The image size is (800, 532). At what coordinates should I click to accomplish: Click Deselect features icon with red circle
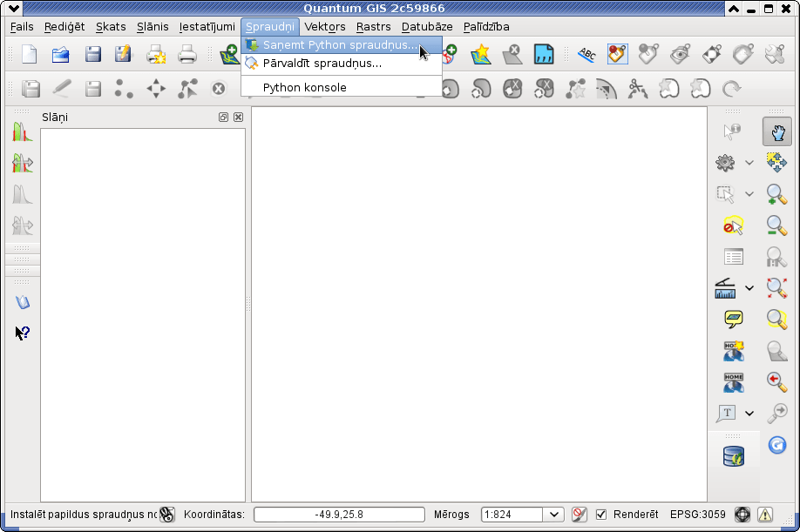(x=733, y=226)
